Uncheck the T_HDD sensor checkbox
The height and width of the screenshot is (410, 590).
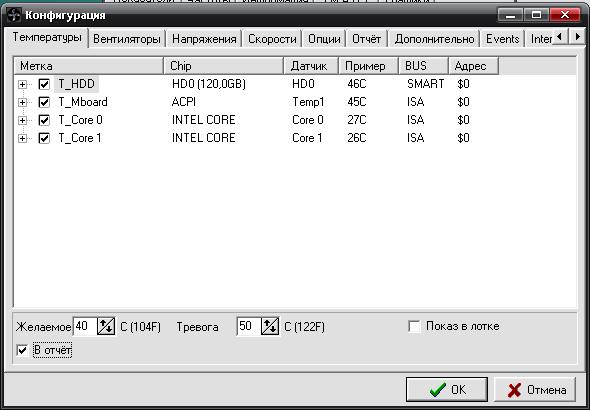[x=44, y=84]
